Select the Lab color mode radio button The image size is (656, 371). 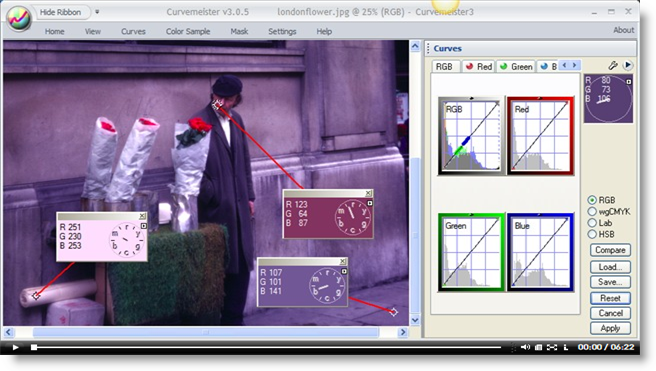click(592, 223)
